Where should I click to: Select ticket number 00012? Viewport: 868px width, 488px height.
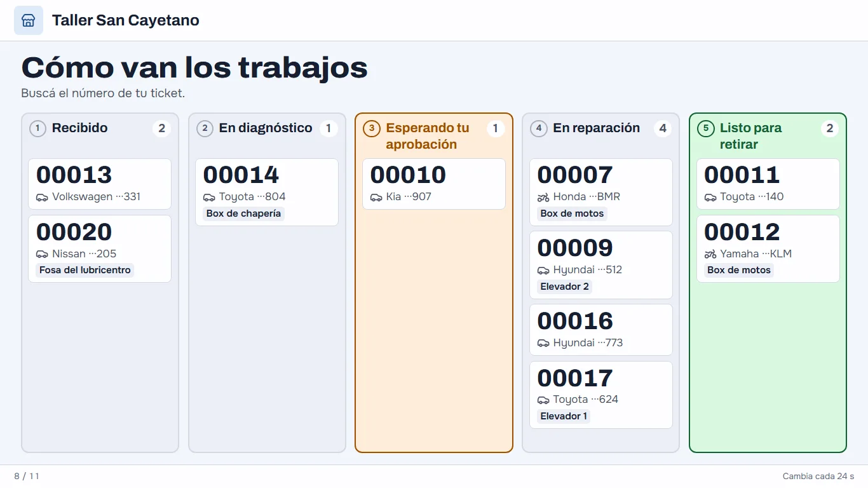(x=742, y=232)
